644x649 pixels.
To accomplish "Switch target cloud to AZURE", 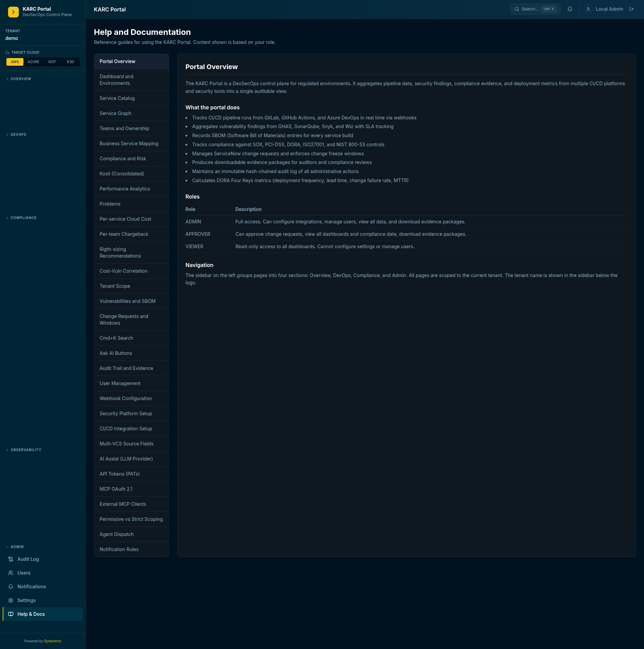I will [x=33, y=62].
